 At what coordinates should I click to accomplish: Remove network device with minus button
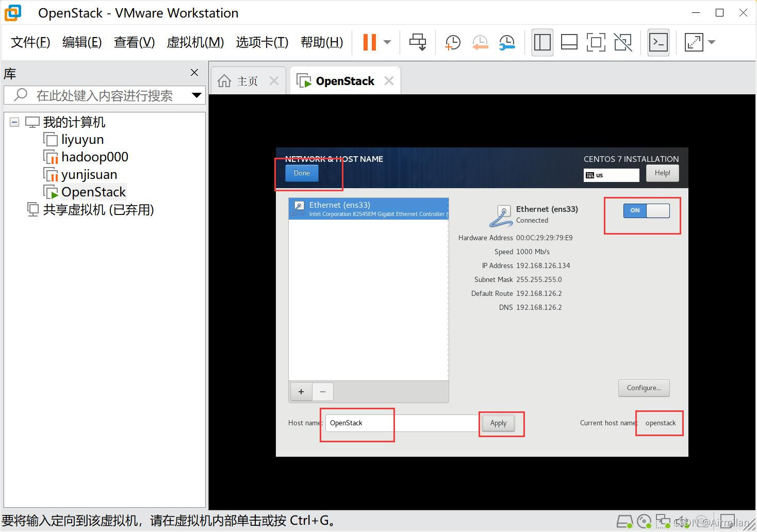pos(323,392)
